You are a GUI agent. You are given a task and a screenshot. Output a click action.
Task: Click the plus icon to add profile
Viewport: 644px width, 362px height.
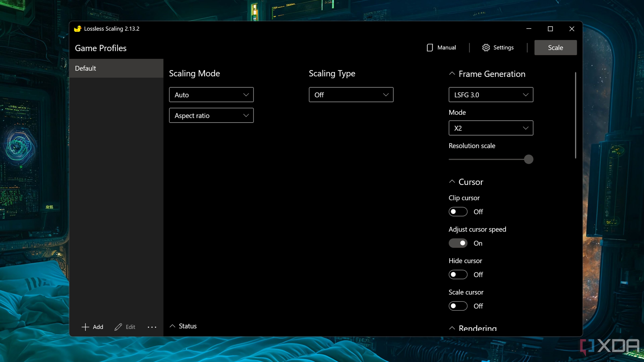pos(85,327)
